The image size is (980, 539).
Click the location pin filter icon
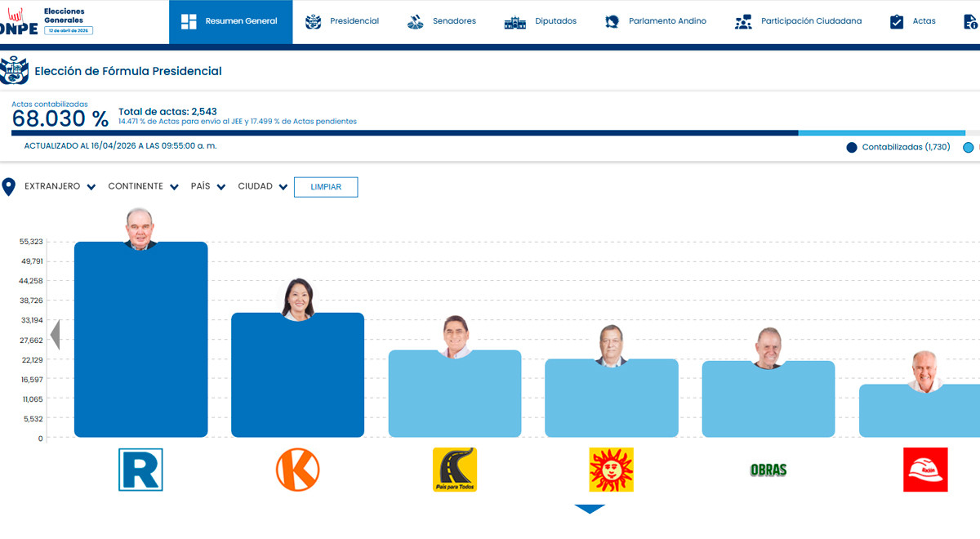10,185
